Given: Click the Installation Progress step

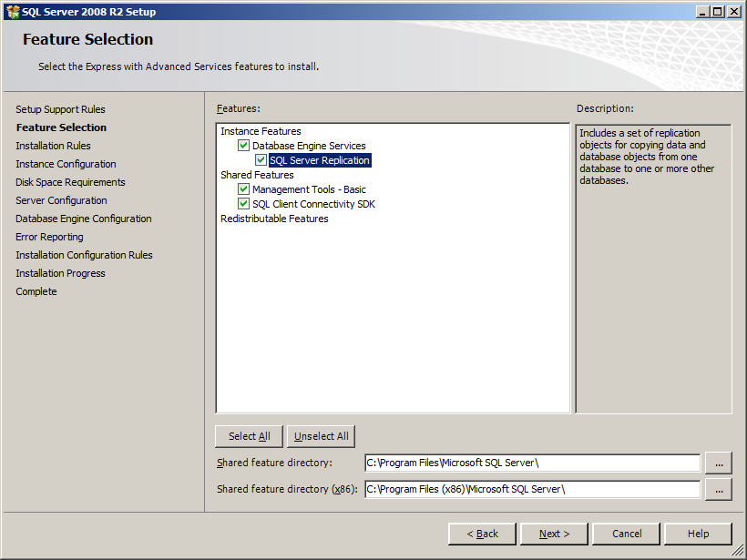Looking at the screenshot, I should (x=60, y=273).
